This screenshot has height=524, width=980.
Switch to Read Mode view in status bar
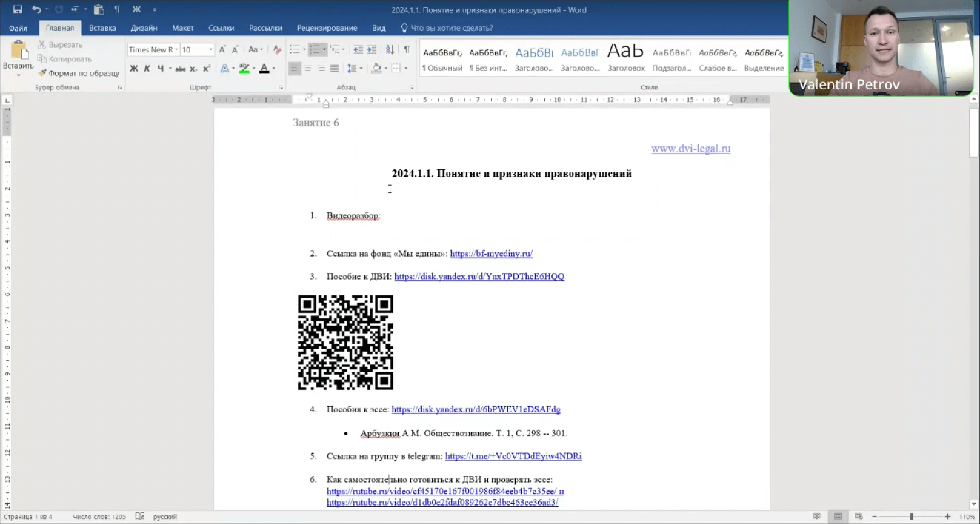(x=817, y=516)
